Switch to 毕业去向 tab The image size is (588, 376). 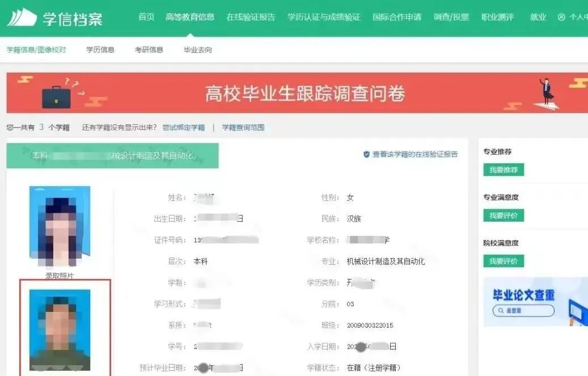[x=198, y=49]
